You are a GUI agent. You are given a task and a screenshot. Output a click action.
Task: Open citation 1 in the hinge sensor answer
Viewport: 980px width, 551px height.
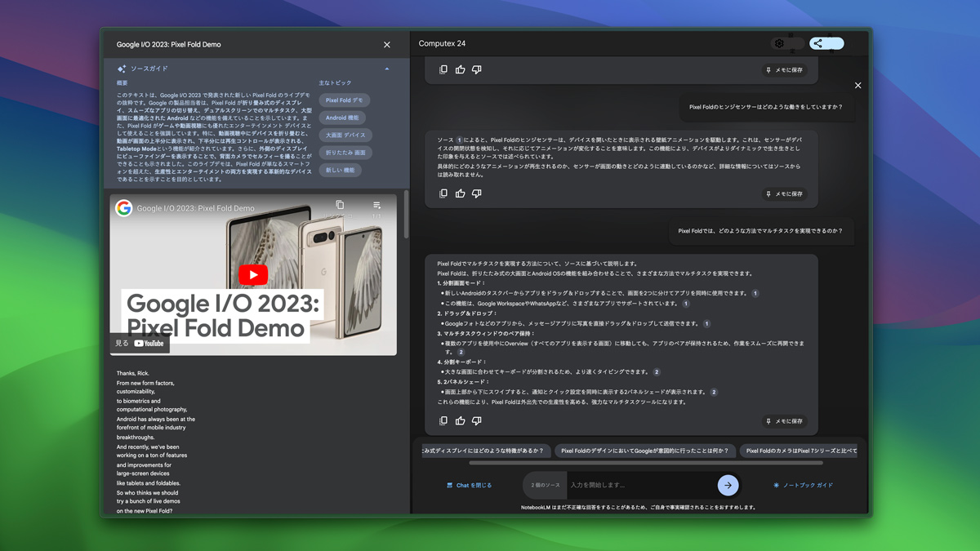point(460,140)
